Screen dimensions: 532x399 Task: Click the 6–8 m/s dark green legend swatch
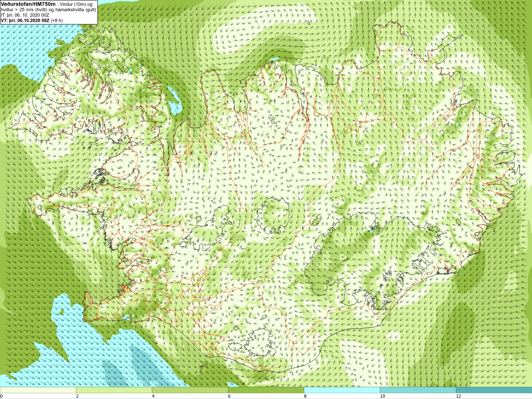(x=266, y=390)
